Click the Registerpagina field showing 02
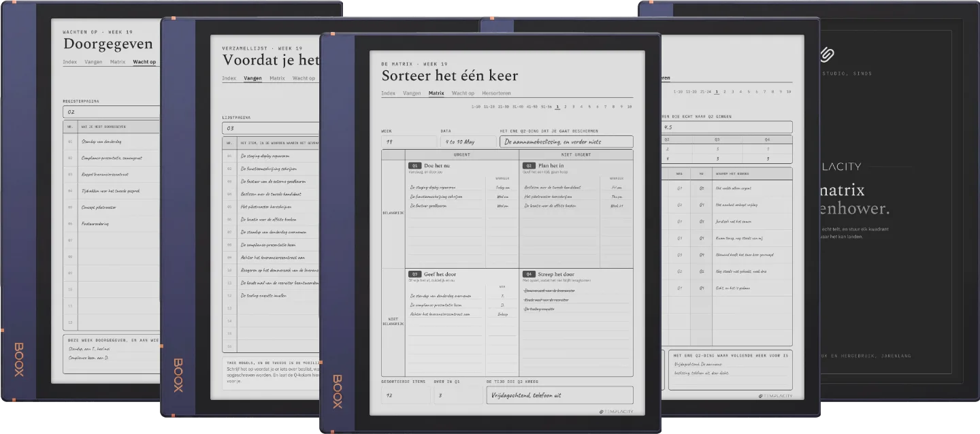 (111, 112)
